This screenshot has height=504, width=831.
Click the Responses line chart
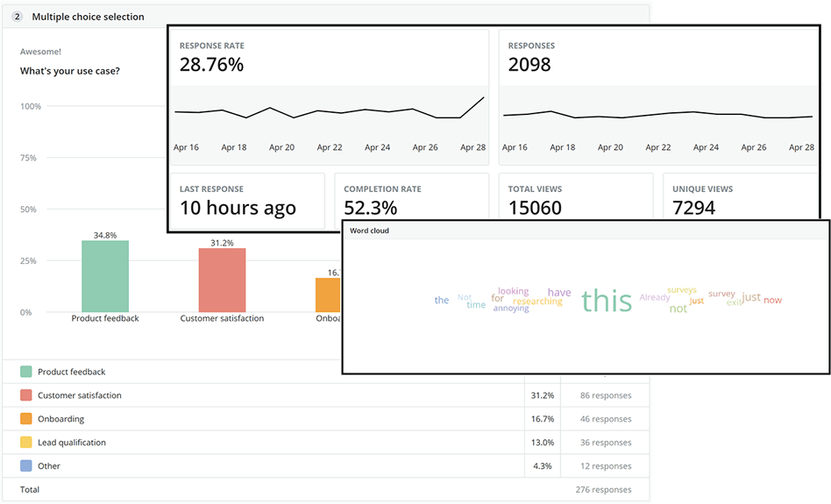pyautogui.click(x=657, y=115)
